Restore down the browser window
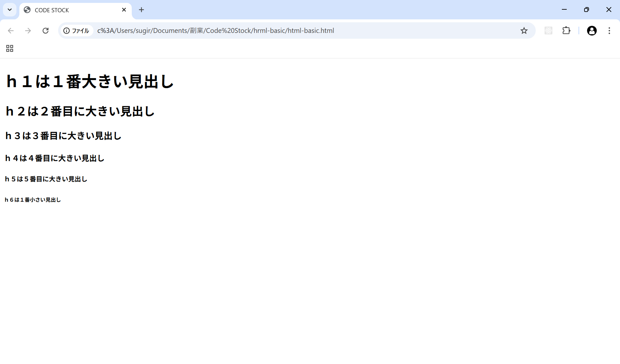The image size is (620, 364). (x=586, y=10)
